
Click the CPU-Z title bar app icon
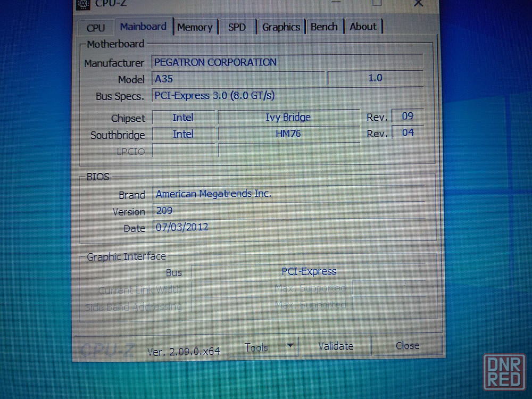pos(83,4)
